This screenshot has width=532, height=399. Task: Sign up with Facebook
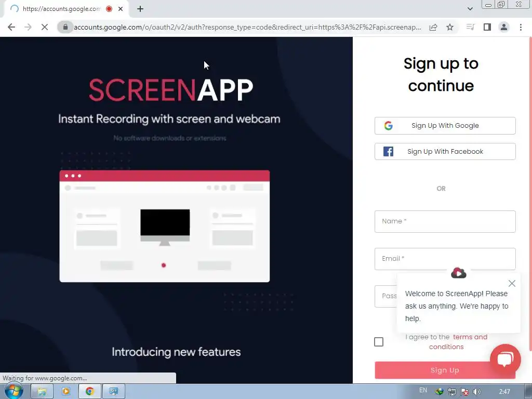pyautogui.click(x=445, y=151)
